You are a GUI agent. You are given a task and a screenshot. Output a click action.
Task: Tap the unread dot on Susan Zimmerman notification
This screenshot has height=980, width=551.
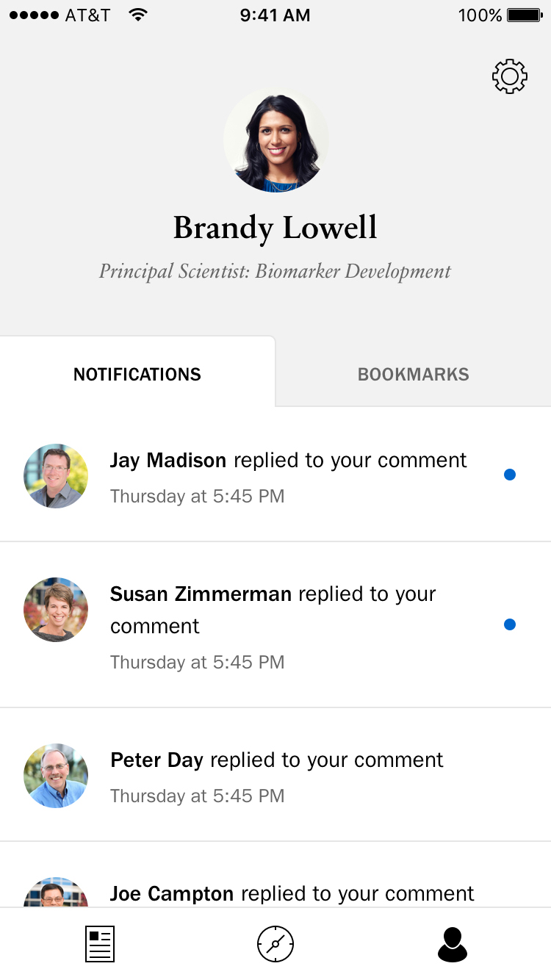(509, 624)
